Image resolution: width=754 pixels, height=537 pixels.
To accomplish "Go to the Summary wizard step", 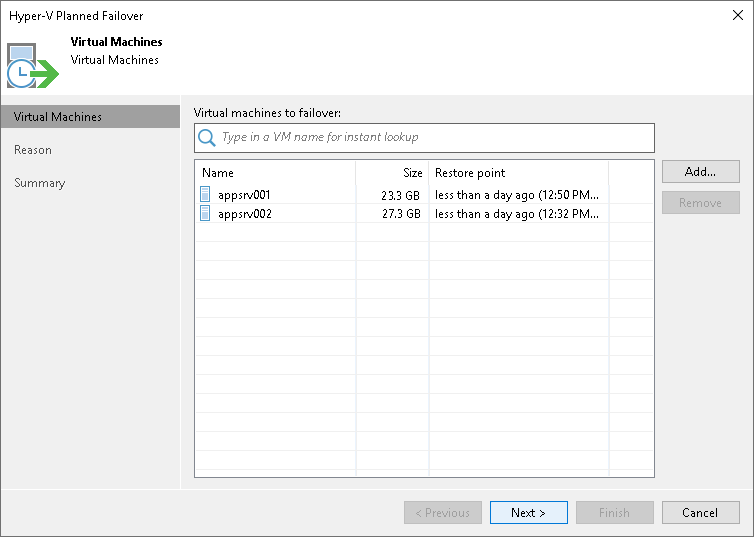I will [x=39, y=183].
